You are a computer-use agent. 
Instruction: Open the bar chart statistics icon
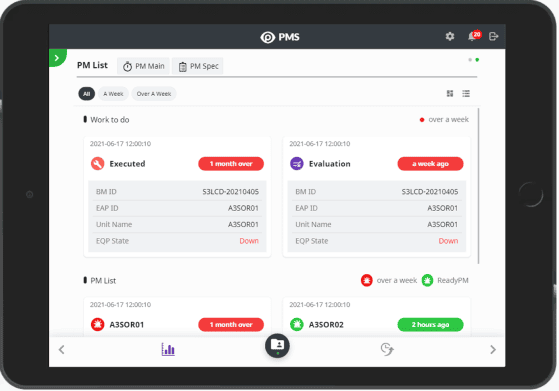(x=168, y=349)
